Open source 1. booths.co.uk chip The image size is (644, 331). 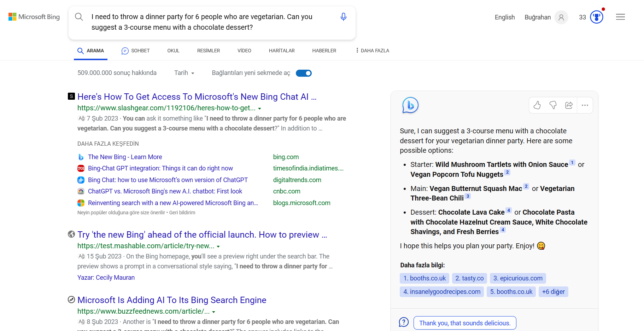[x=425, y=278]
